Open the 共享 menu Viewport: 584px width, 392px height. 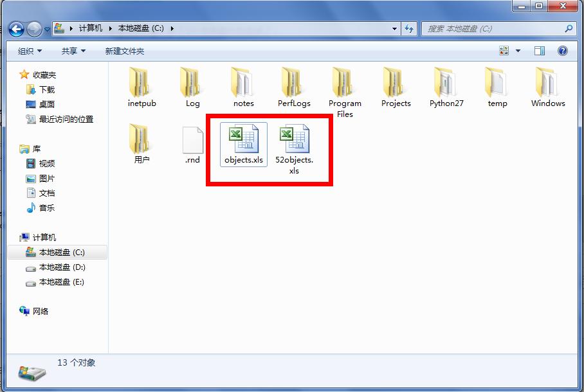click(73, 51)
